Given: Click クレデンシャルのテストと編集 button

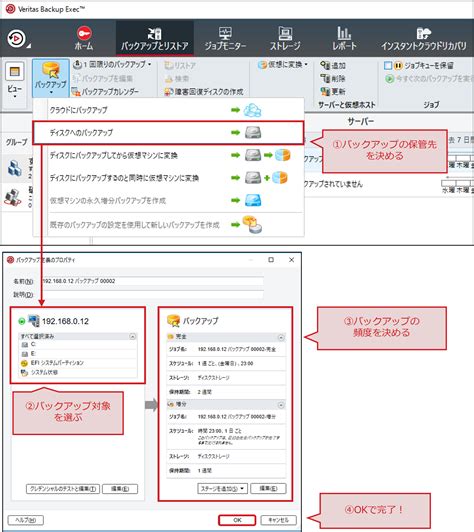Looking at the screenshot, I should (63, 489).
